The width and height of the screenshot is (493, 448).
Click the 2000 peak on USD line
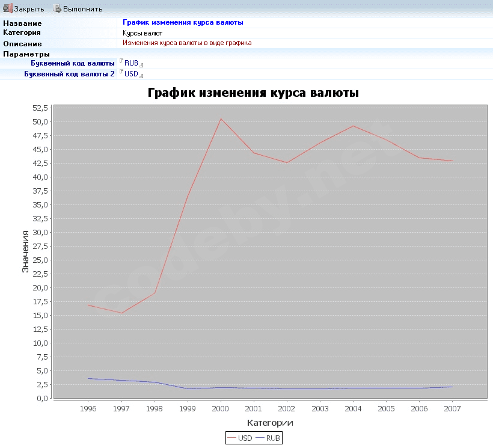[221, 119]
